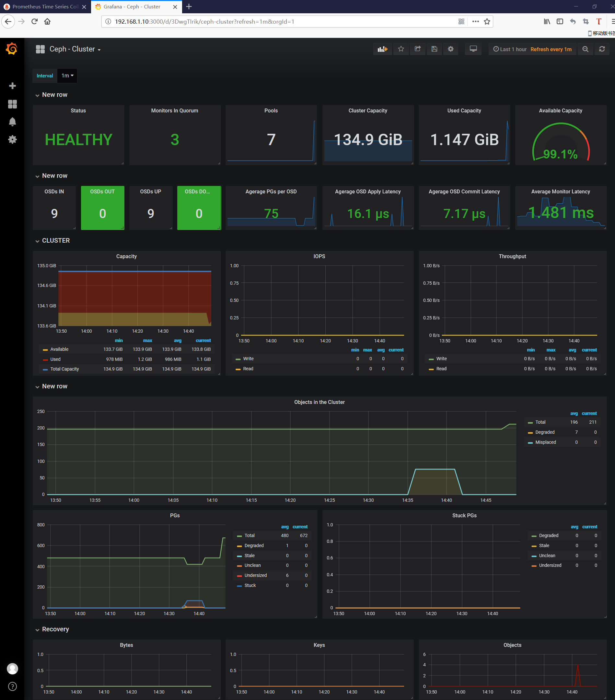Click the browser address bar URL
Image resolution: width=615 pixels, height=700 pixels.
coord(204,22)
